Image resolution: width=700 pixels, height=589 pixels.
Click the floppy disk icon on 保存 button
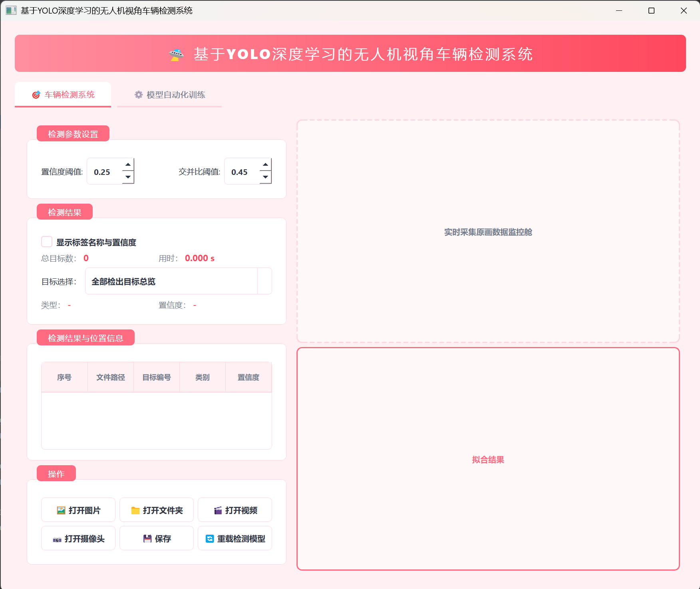147,538
